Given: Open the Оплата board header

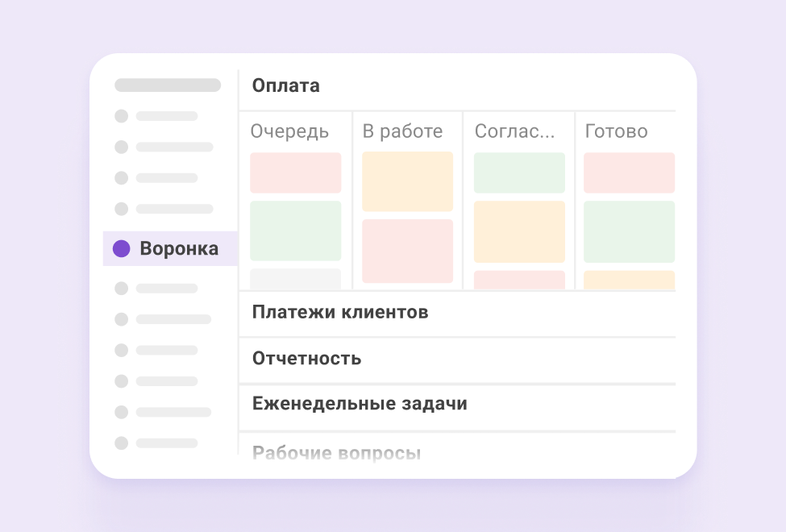Looking at the screenshot, I should point(285,85).
